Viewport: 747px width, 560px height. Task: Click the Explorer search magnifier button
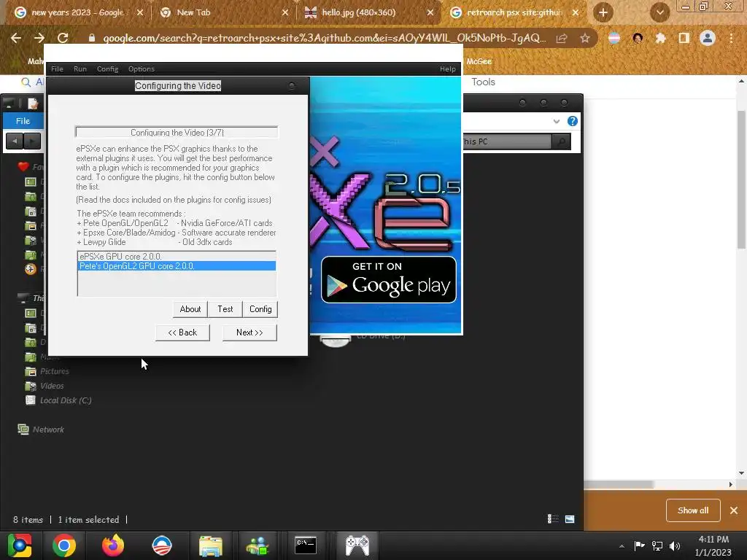[561, 141]
